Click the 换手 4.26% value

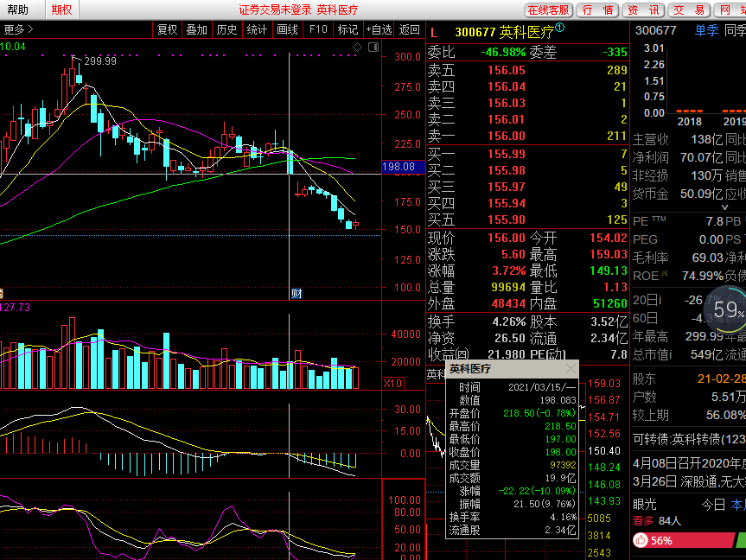click(508, 322)
